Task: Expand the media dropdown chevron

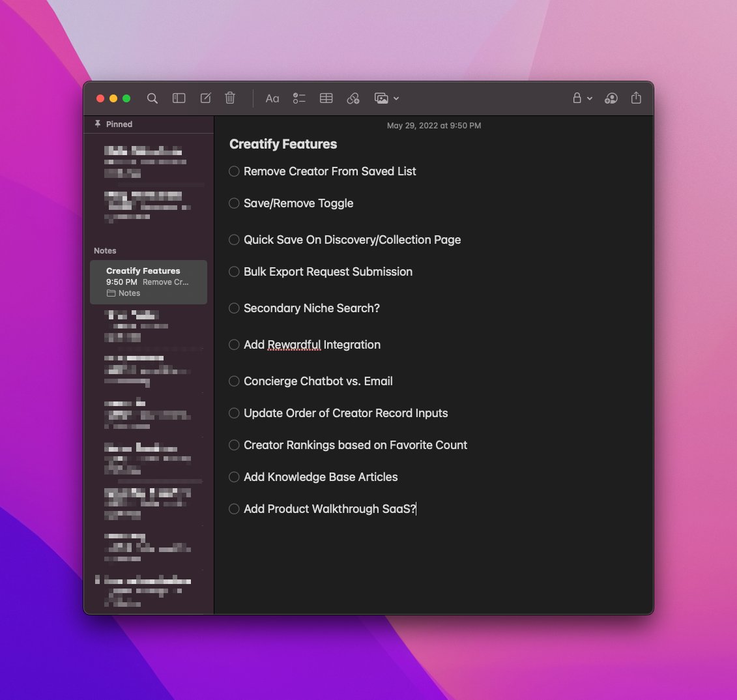Action: 396,98
